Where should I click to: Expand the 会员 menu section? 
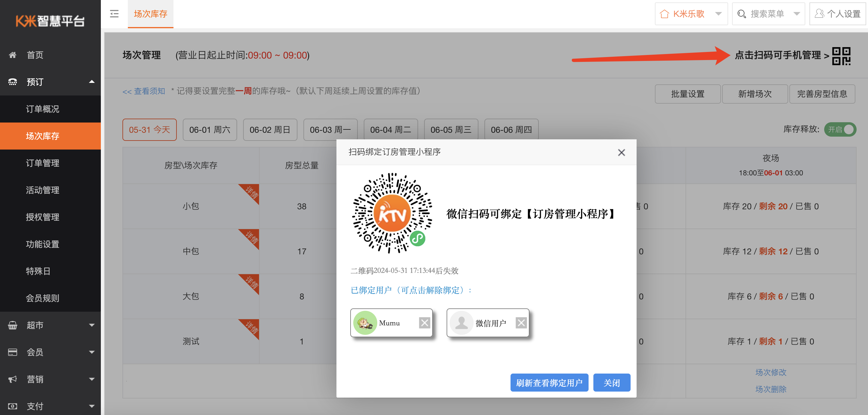click(92, 352)
